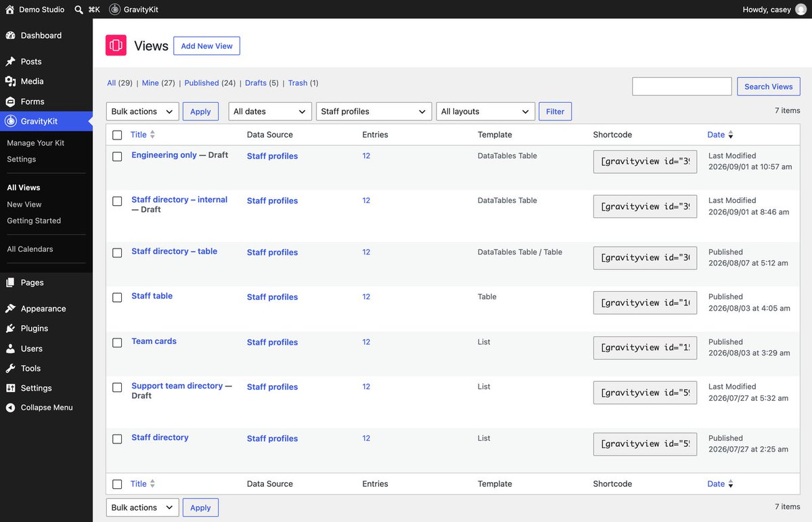Screen dimensions: 812x522
Task: Open Manage Your Kit in sidebar
Action: [36, 143]
